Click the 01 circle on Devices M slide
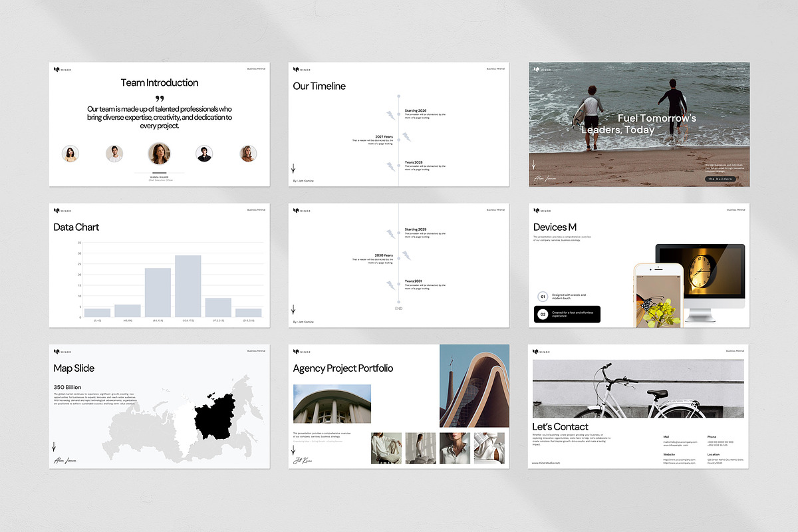Viewport: 798px width, 532px height. click(x=543, y=296)
